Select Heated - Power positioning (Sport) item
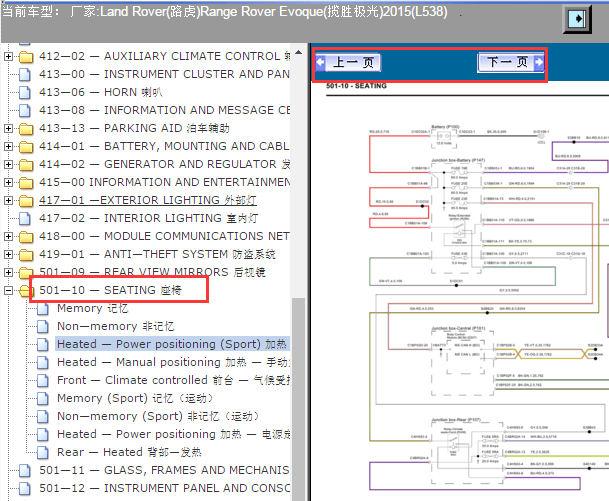Image resolution: width=609 pixels, height=501 pixels. 172,344
